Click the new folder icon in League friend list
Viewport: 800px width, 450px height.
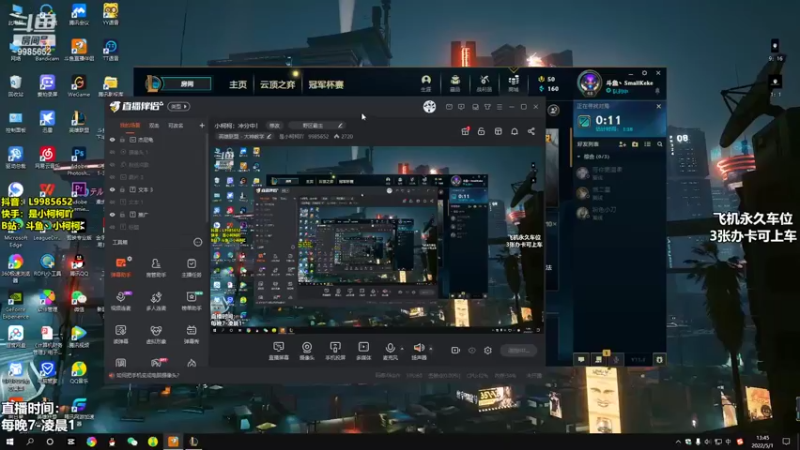click(635, 144)
